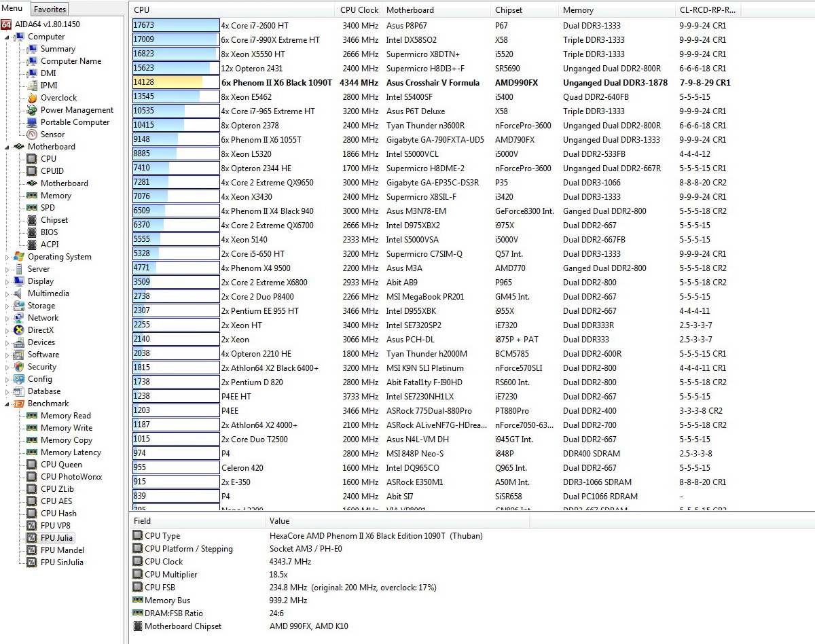Select the Config tree item
The image size is (815, 644).
click(x=40, y=379)
